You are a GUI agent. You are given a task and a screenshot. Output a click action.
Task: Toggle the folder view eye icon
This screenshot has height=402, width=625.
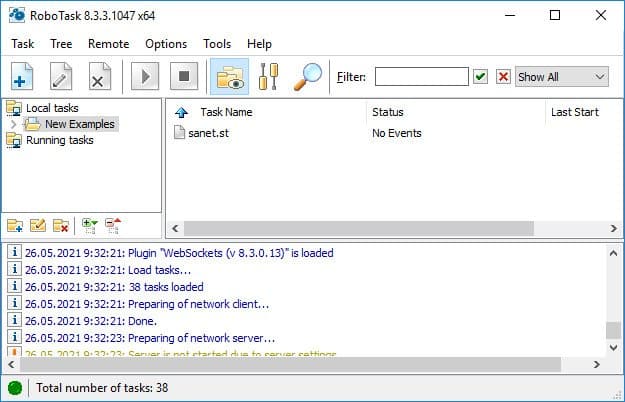pyautogui.click(x=229, y=77)
